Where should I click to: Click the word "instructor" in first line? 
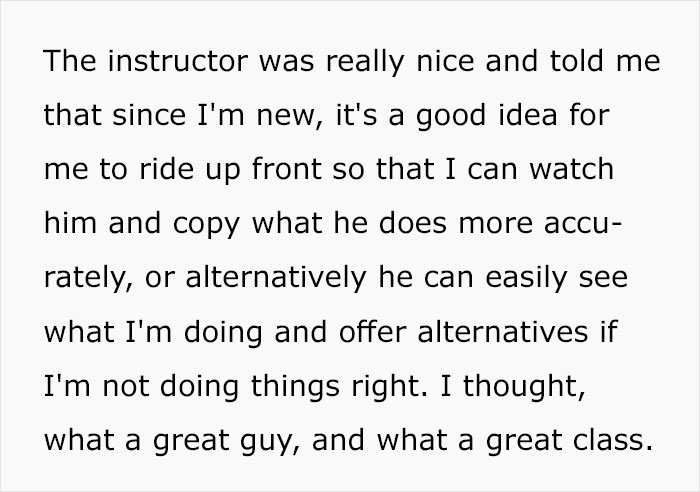click(178, 61)
